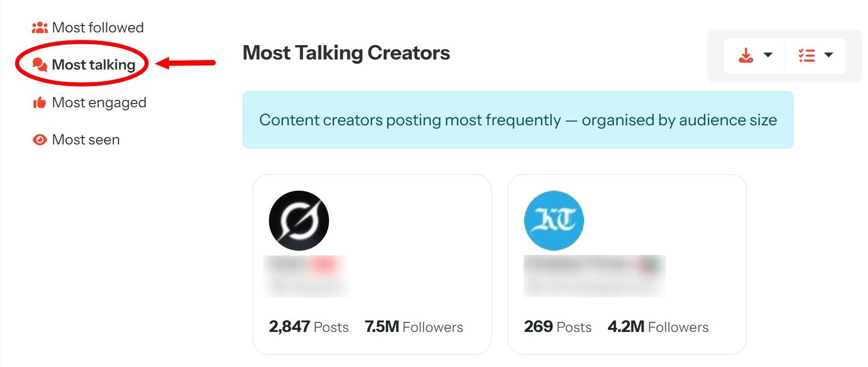Click the 4.2M Followers count
Image resolution: width=868 pixels, height=367 pixels.
pos(658,327)
